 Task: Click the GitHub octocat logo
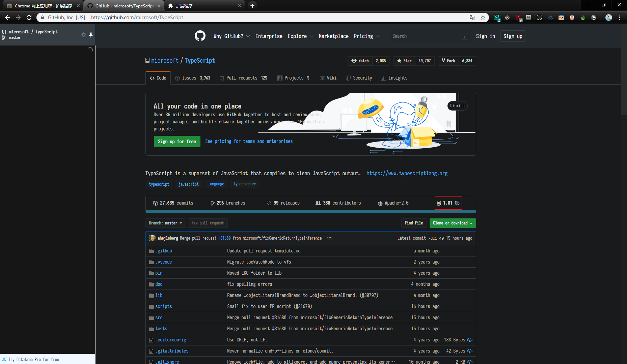click(200, 36)
